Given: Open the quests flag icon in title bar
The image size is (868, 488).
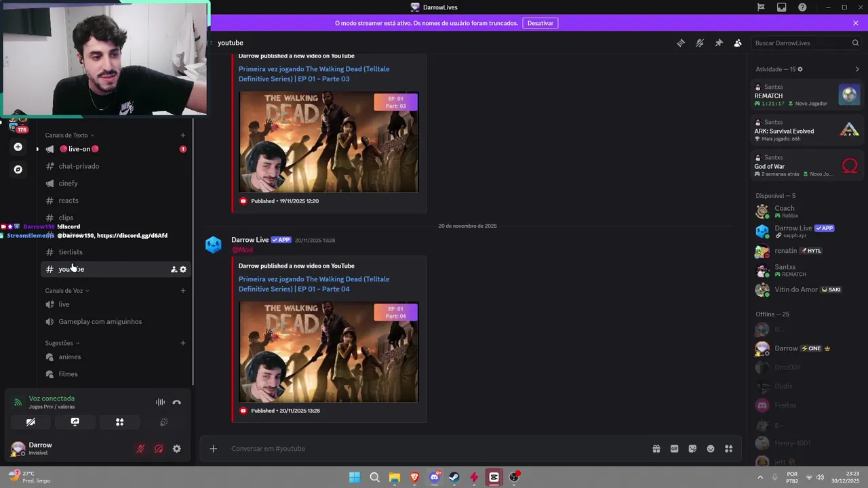Looking at the screenshot, I should tap(762, 7).
